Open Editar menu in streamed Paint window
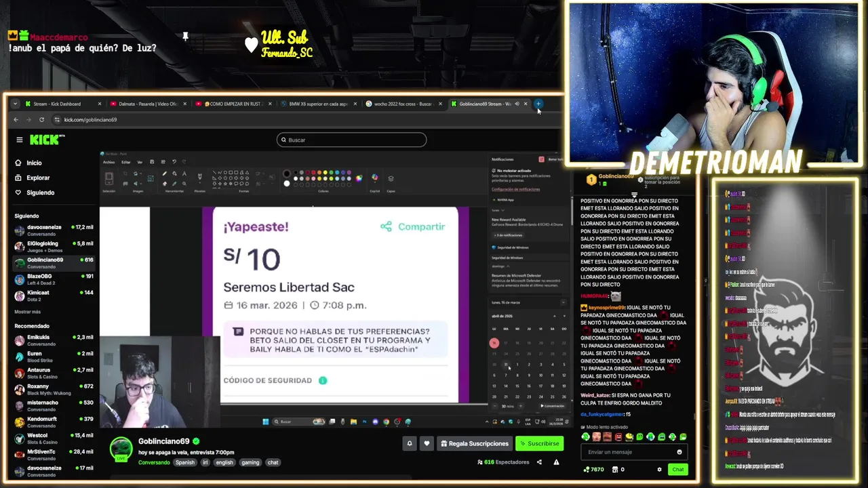The width and height of the screenshot is (868, 488). point(126,162)
